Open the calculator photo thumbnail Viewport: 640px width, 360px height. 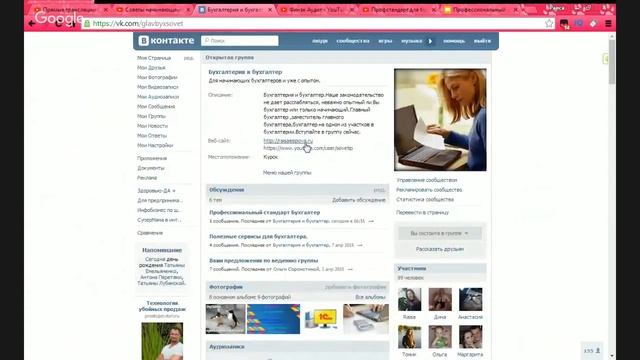(366, 319)
